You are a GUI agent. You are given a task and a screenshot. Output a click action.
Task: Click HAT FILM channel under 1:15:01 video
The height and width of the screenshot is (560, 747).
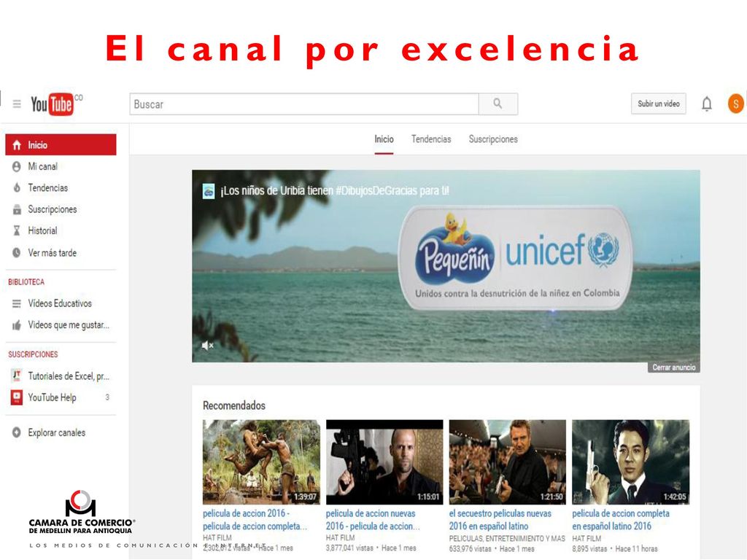click(340, 537)
